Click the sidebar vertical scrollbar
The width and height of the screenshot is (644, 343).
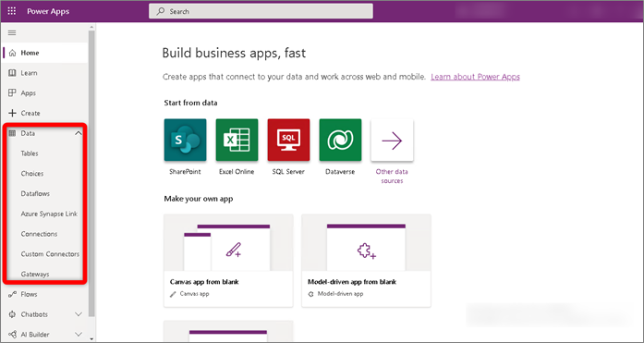point(91,173)
